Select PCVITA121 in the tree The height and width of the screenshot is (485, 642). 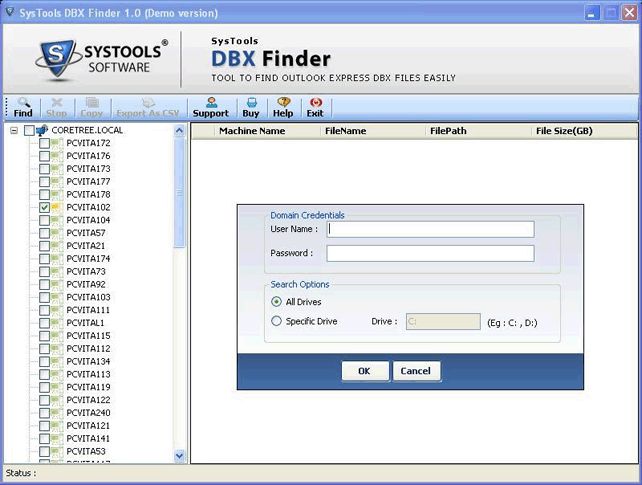tap(88, 426)
